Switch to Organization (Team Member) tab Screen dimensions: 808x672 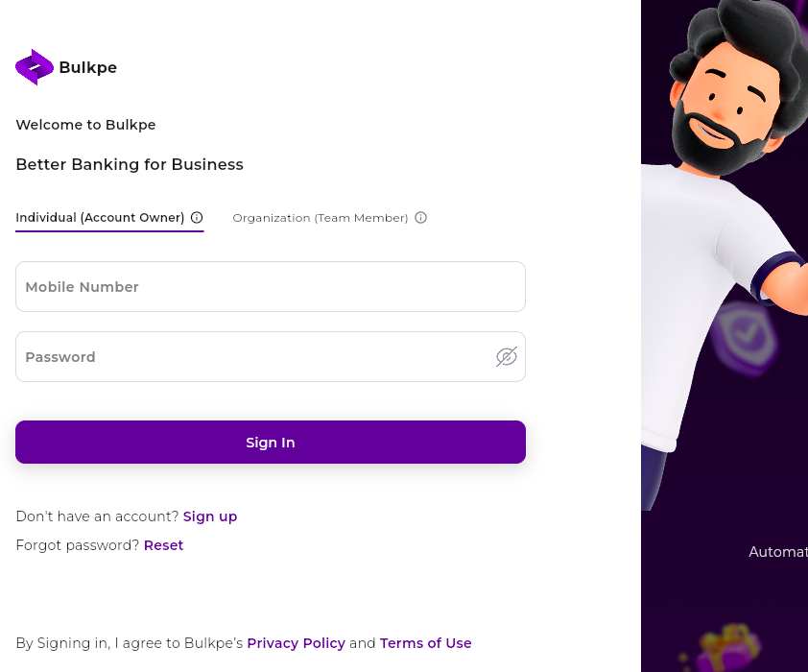pos(321,218)
